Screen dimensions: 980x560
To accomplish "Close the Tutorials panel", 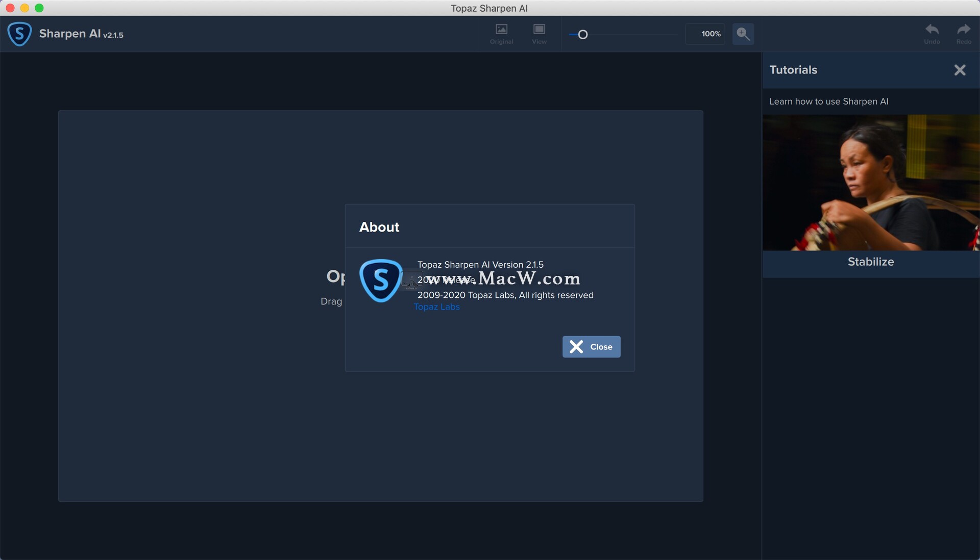I will point(960,70).
